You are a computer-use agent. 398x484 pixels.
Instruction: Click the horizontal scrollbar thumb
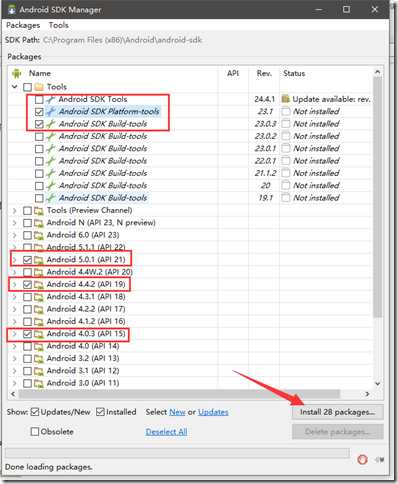coord(179,394)
